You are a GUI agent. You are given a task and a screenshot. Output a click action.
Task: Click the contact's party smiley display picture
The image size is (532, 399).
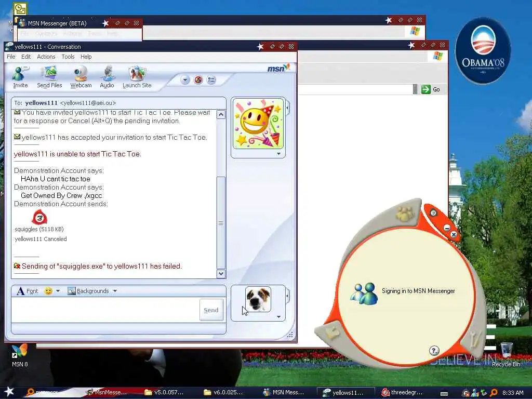click(x=258, y=124)
